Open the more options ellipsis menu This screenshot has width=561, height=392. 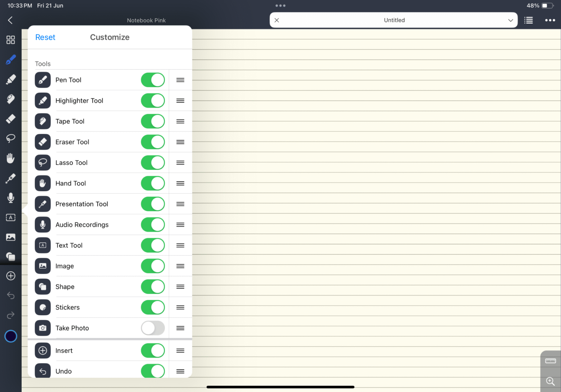tap(550, 20)
